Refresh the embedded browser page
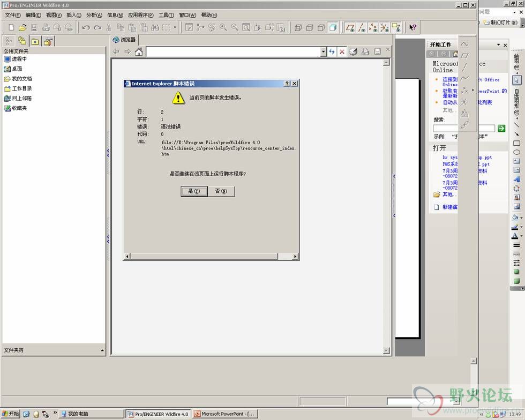 tap(332, 51)
